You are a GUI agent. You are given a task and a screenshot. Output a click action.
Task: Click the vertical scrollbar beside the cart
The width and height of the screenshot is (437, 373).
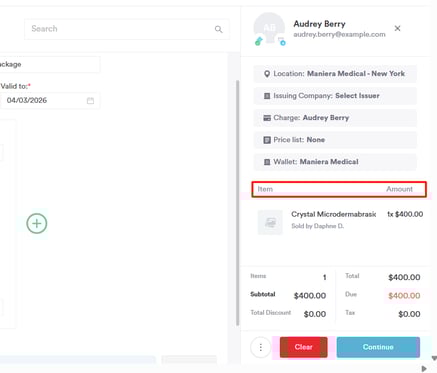pos(237,203)
